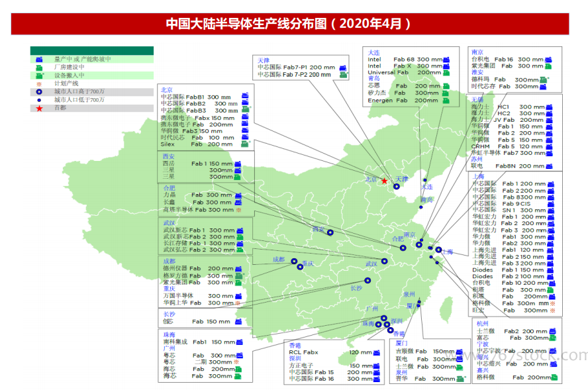Click the 西安 header in Xi'an box
Screen dimensions: 588x390
pyautogui.click(x=168, y=156)
